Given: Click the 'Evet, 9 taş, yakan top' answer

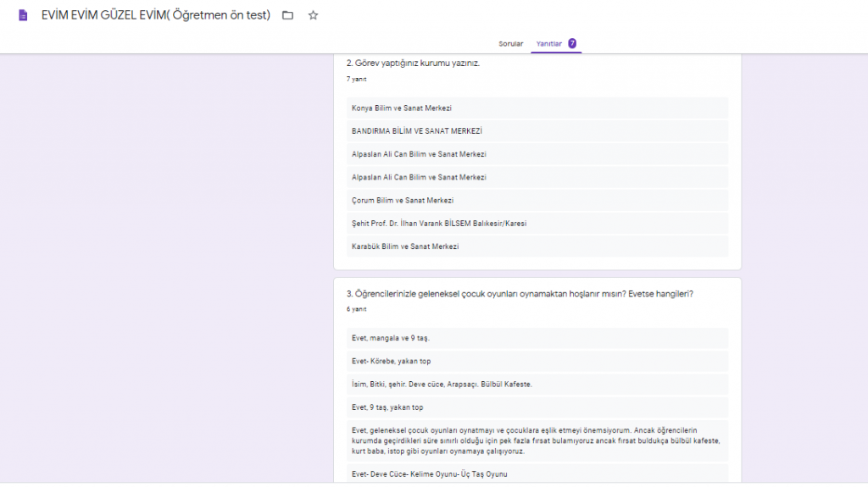Looking at the screenshot, I should pos(387,407).
